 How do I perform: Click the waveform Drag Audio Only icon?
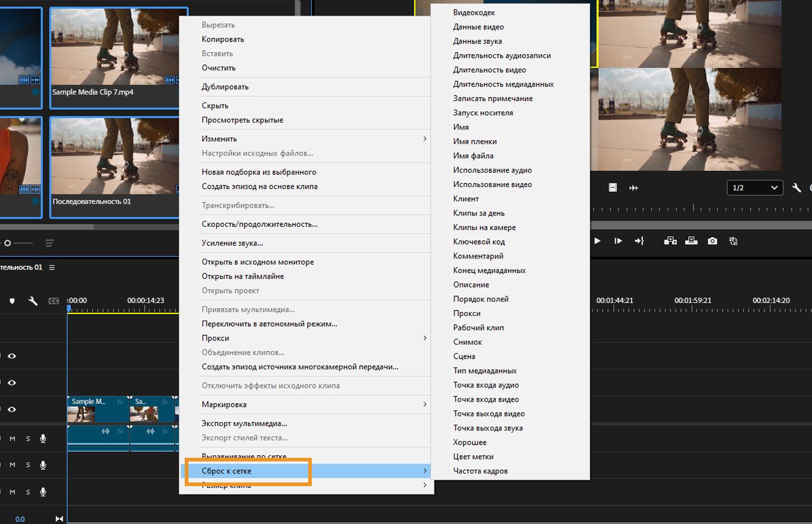(x=633, y=188)
